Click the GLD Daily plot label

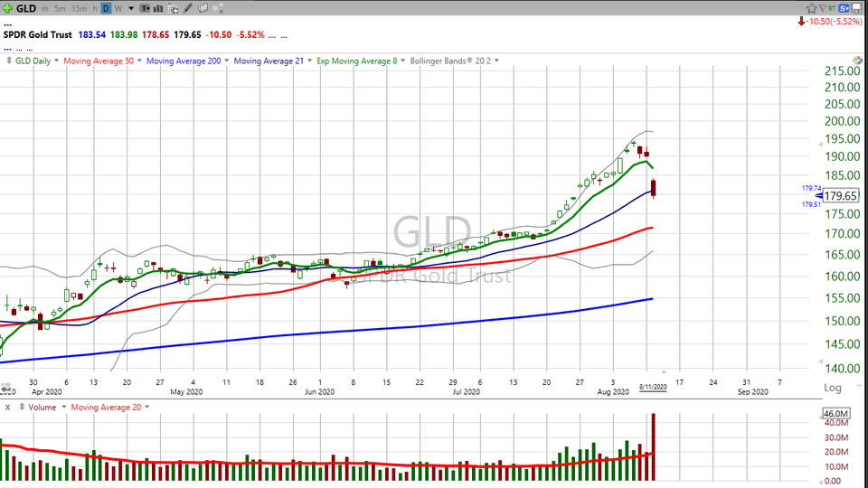36,61
